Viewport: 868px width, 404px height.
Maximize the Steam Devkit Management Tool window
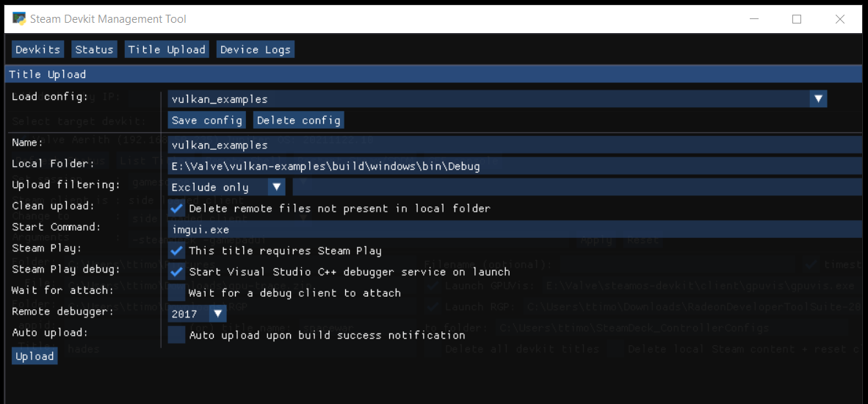coord(797,19)
